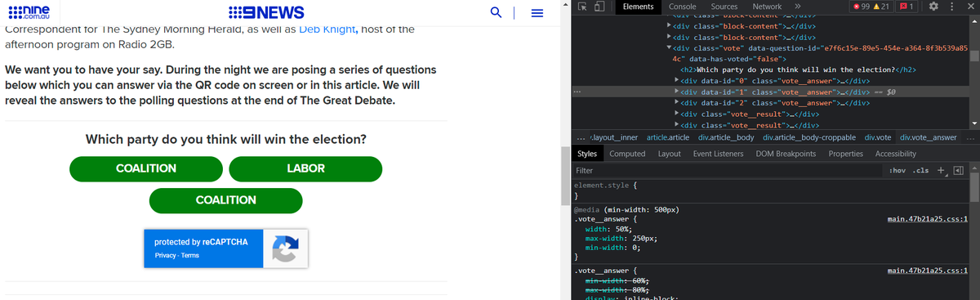Open the DevTools three-dot customize menu
This screenshot has width=980, height=300.
[953, 7]
